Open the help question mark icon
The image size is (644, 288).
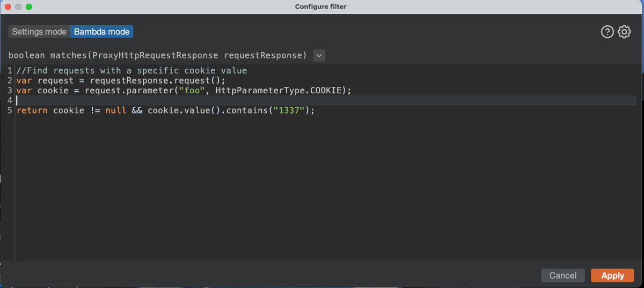tap(607, 32)
